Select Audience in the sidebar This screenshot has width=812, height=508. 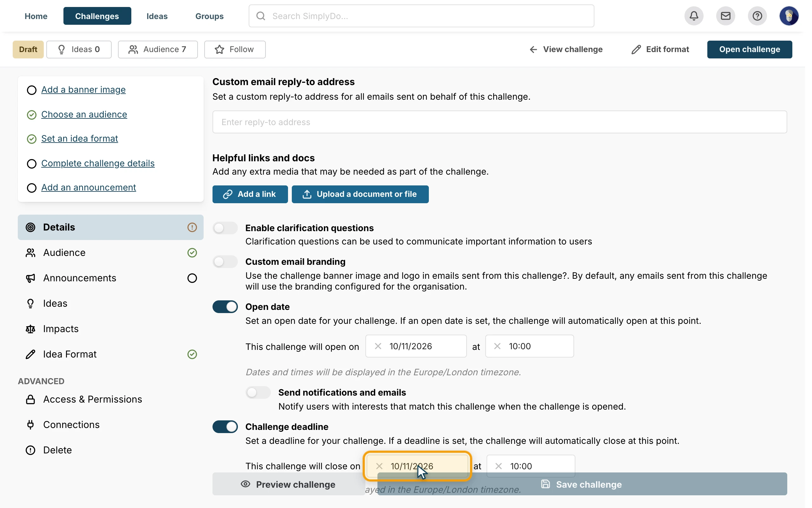click(x=110, y=253)
